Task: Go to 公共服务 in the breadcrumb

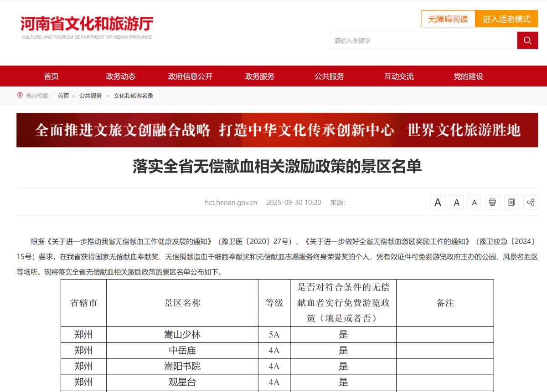Action: [91, 96]
